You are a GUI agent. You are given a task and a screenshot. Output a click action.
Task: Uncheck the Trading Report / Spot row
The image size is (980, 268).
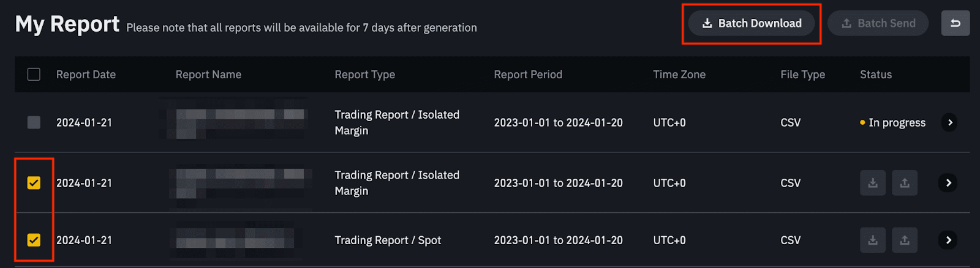(34, 240)
